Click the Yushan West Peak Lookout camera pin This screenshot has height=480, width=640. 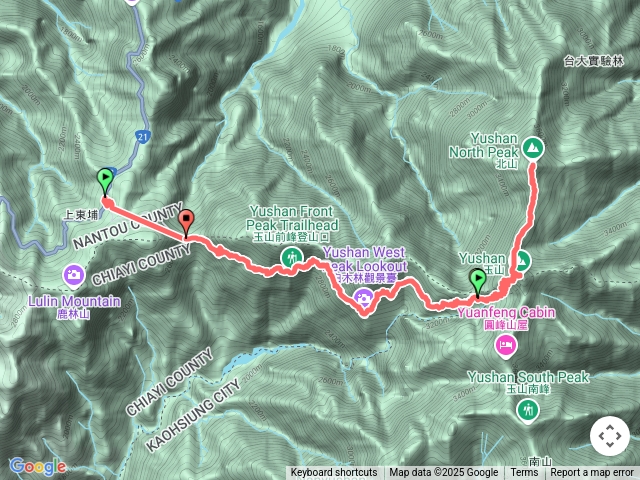pos(363,298)
